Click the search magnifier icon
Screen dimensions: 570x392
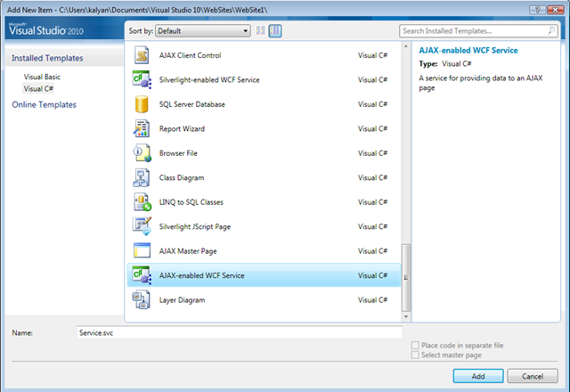pyautogui.click(x=551, y=30)
